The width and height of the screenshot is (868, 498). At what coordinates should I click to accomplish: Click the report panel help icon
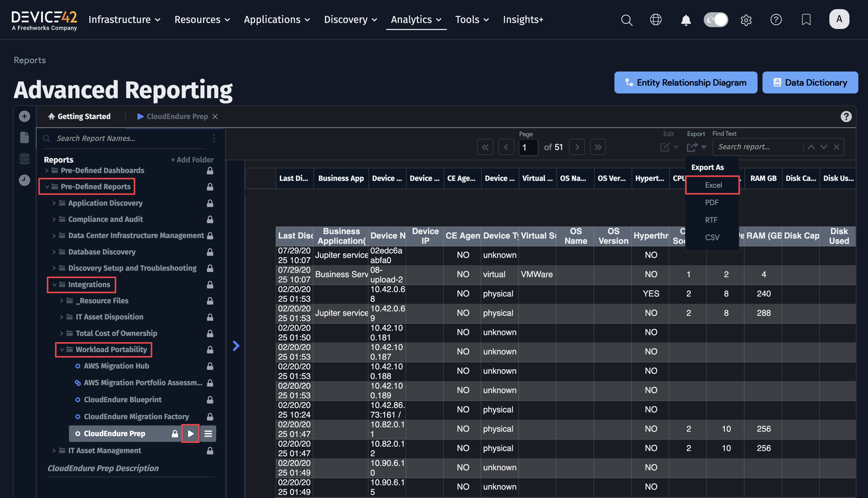[x=846, y=117]
